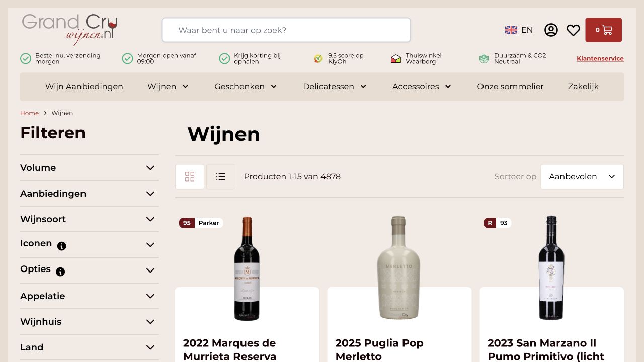Click the KiyOh score badge icon
The image size is (644, 362).
[318, 59]
